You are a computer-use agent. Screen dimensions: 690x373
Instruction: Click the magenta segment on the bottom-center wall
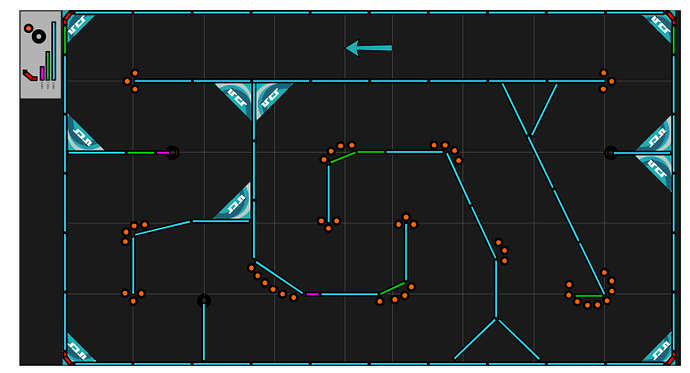(x=312, y=294)
